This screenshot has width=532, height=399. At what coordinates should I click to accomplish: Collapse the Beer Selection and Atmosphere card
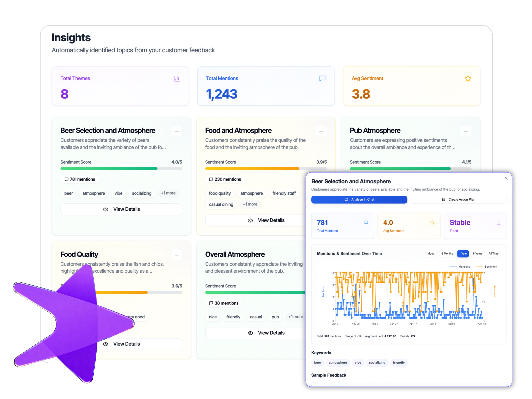176,131
